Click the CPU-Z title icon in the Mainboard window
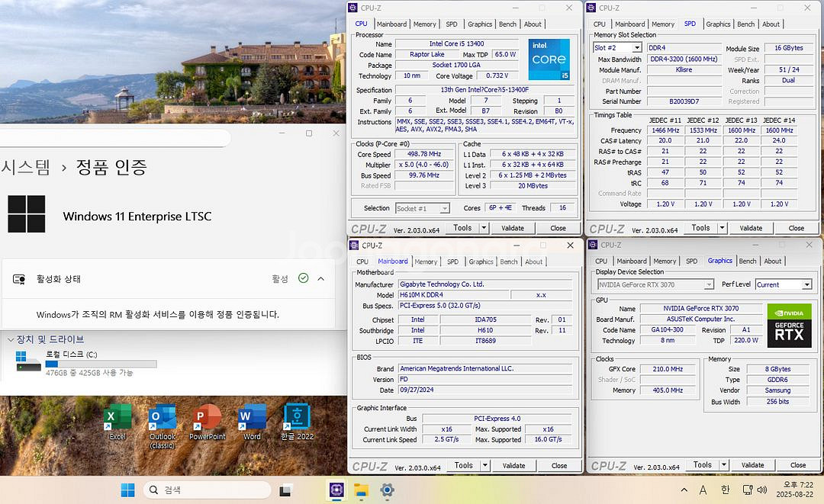The height and width of the screenshot is (504, 824). [x=354, y=246]
